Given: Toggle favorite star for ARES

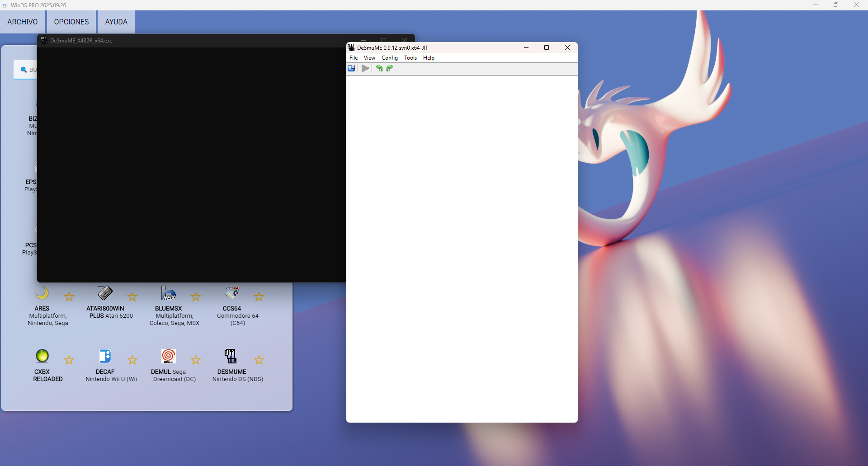Looking at the screenshot, I should click(x=69, y=297).
